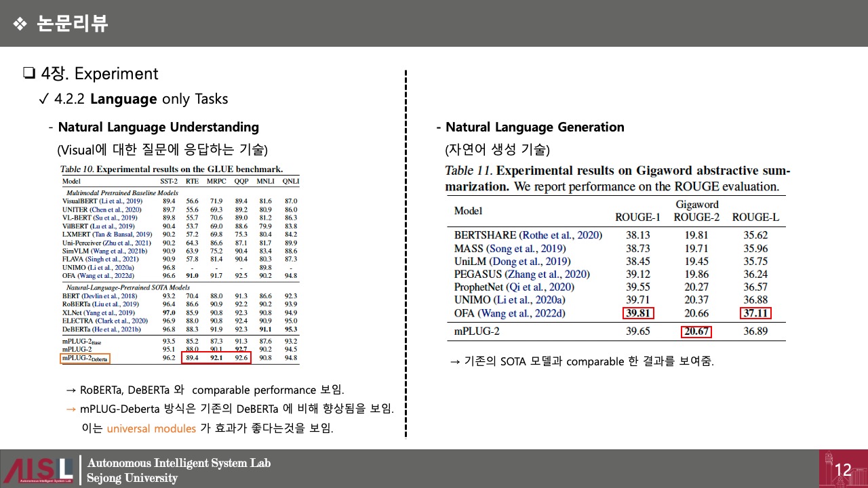Click the 36.89 value in mPLUG-2 row
The image size is (868, 488).
[755, 331]
